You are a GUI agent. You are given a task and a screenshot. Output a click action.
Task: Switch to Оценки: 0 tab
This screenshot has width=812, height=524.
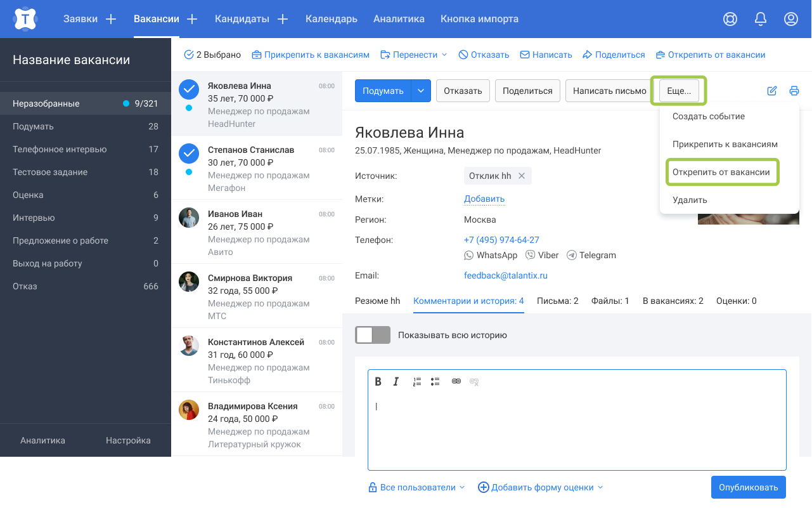click(737, 301)
